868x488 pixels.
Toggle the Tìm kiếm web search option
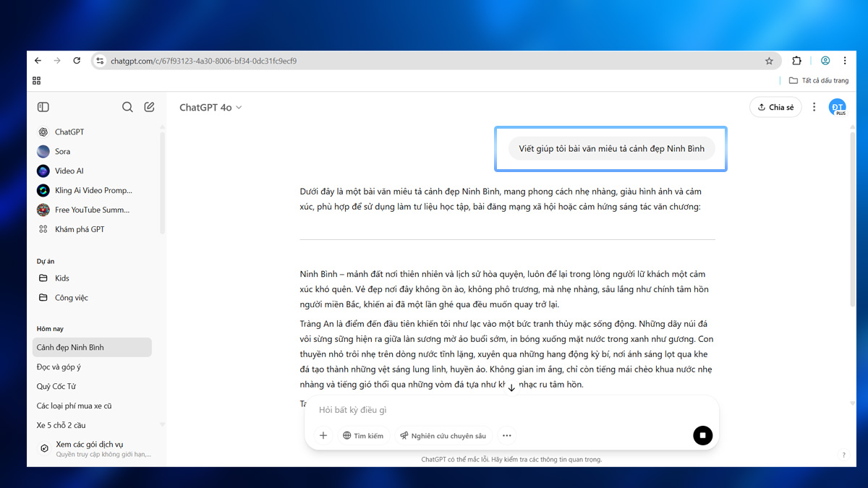pyautogui.click(x=363, y=436)
